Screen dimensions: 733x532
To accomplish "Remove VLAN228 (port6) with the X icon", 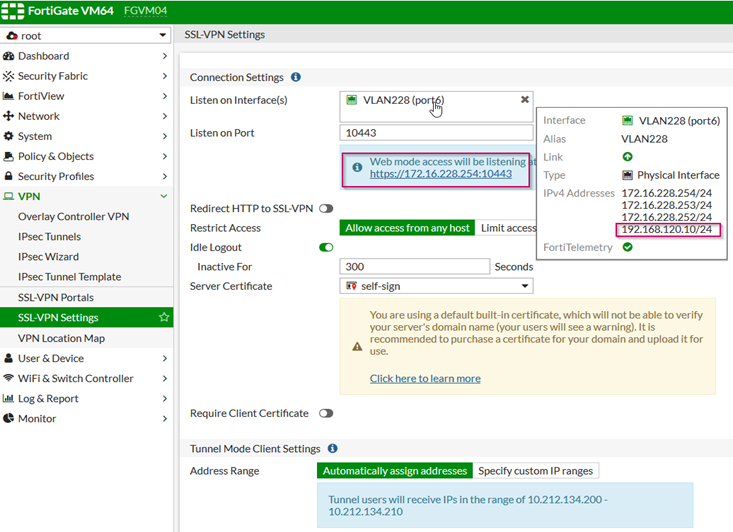I will click(x=524, y=100).
